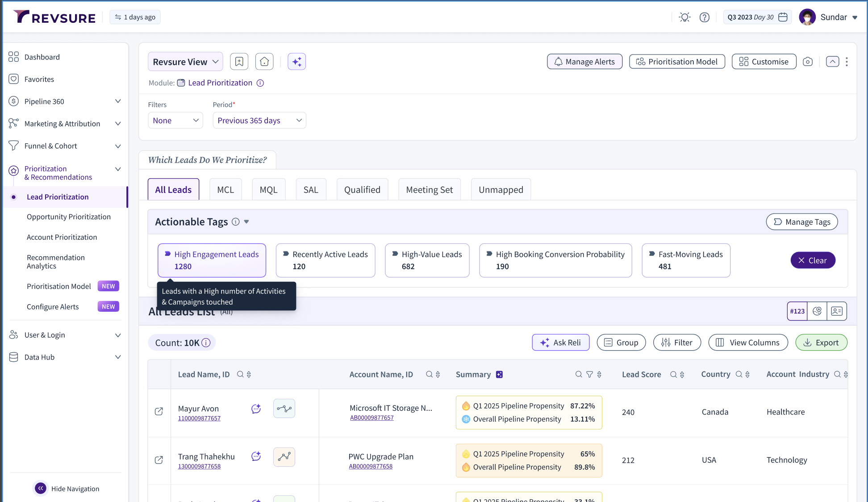Collapse the view header panel
This screenshot has width=868, height=502.
click(x=832, y=62)
